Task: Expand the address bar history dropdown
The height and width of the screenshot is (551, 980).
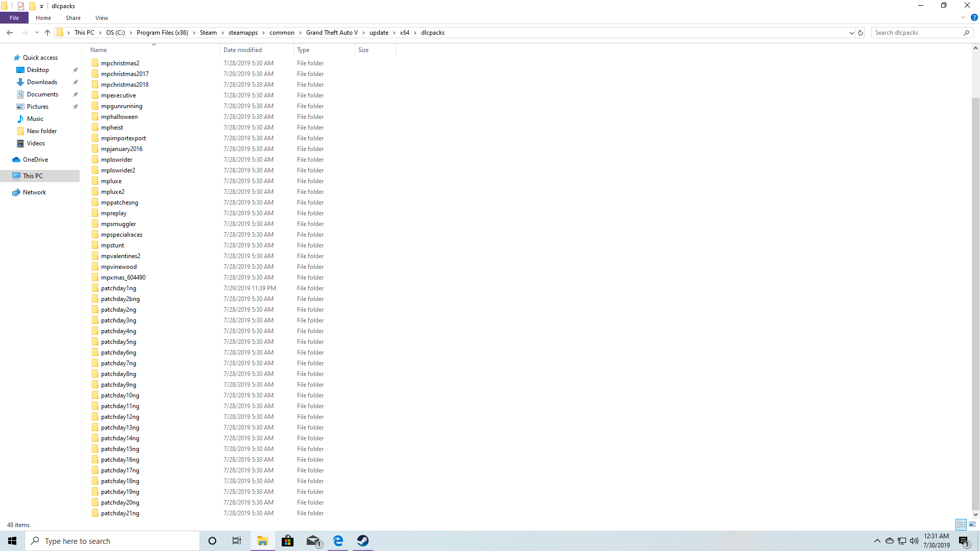Action: pos(851,33)
